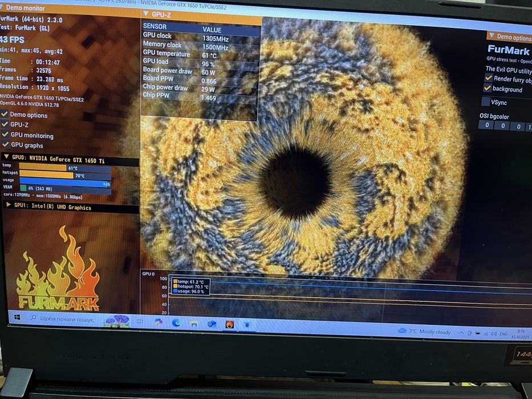Open Outlook from the taskbar
This screenshot has height=399, width=532.
pyautogui.click(x=212, y=324)
